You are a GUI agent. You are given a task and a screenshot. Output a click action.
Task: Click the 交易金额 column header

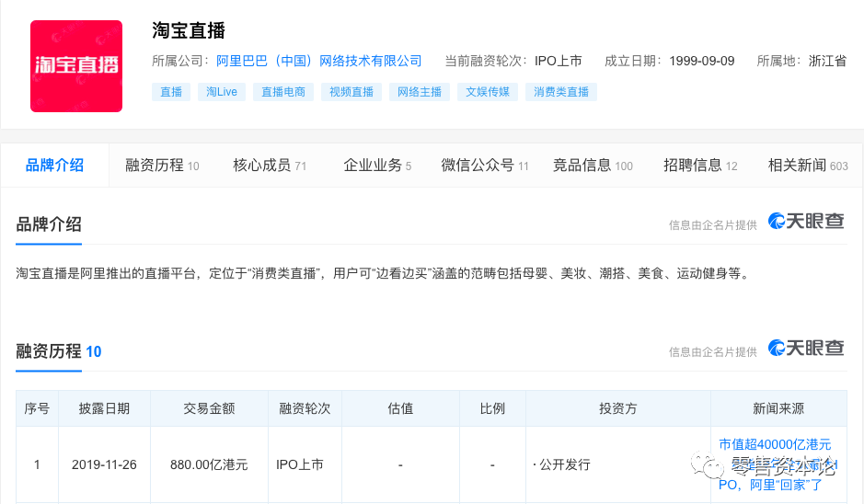209,408
